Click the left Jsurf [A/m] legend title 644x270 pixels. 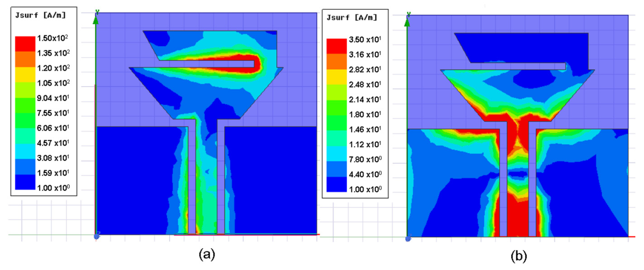(41, 15)
